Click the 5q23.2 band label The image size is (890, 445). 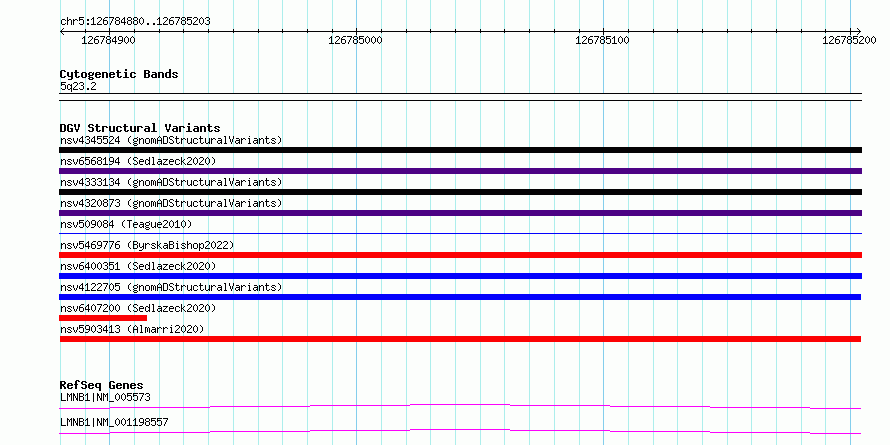point(78,87)
